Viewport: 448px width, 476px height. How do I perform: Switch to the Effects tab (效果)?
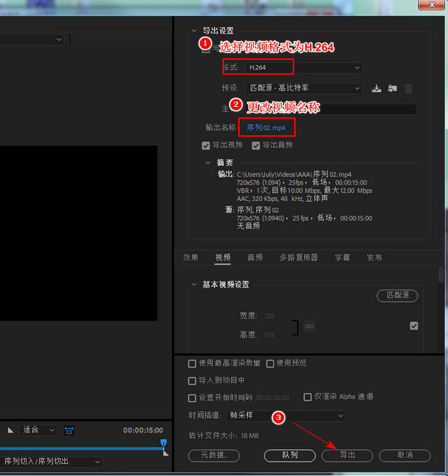[x=190, y=257]
